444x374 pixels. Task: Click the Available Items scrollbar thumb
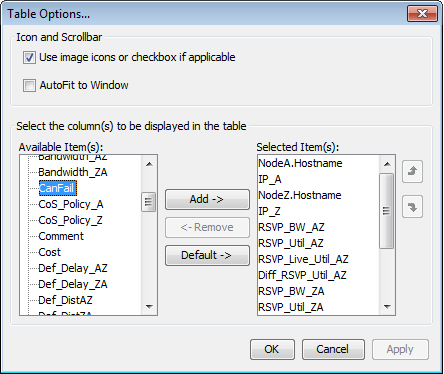click(x=149, y=202)
